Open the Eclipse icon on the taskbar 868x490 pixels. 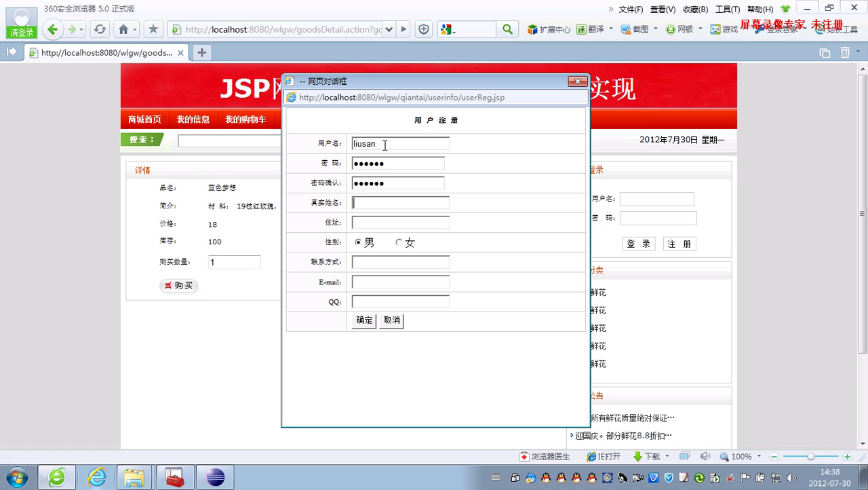pos(215,477)
